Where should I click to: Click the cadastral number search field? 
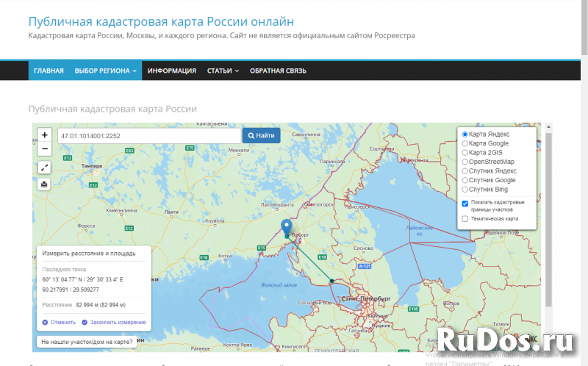(149, 136)
